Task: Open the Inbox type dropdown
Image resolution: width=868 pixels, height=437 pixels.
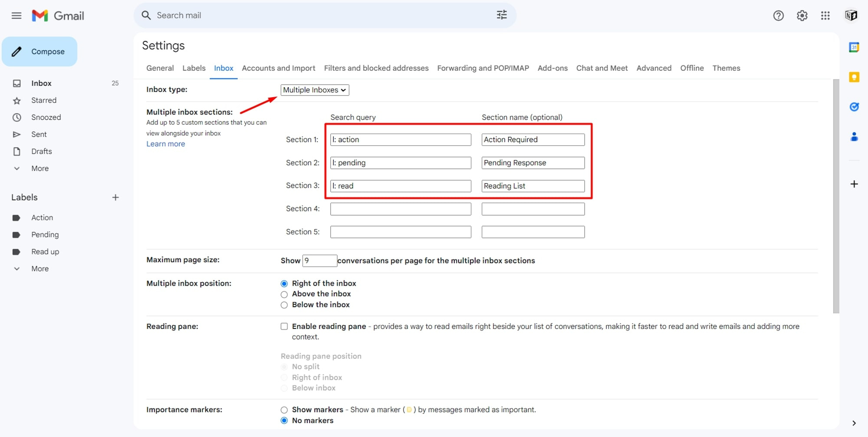Action: [x=315, y=90]
